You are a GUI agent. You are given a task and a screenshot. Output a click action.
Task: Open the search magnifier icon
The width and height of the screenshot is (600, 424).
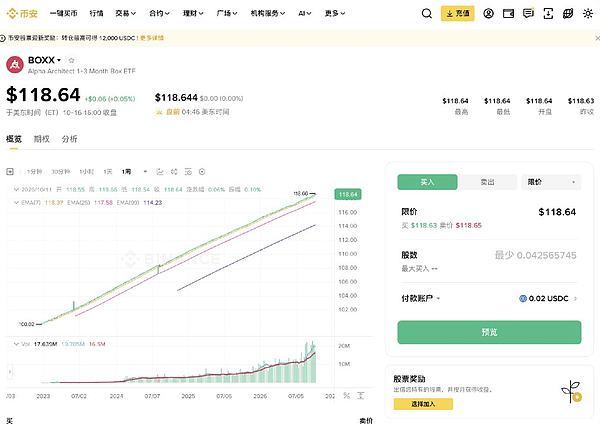coord(427,14)
